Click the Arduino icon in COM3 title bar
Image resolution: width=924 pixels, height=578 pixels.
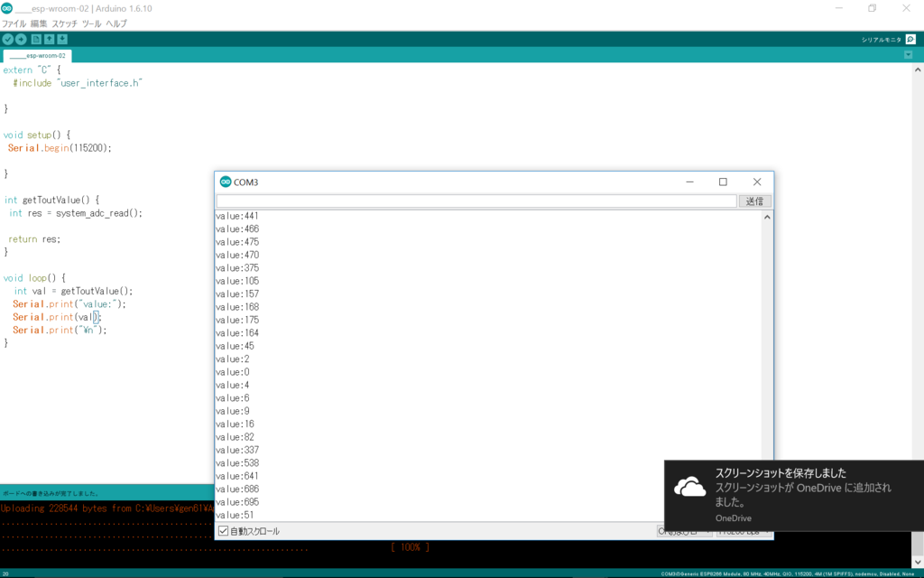[x=225, y=182]
